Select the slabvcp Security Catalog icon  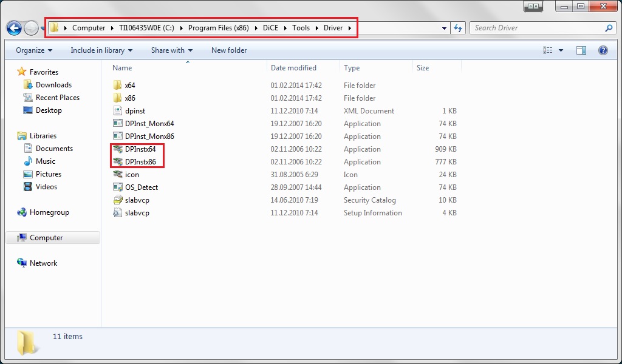pyautogui.click(x=118, y=200)
